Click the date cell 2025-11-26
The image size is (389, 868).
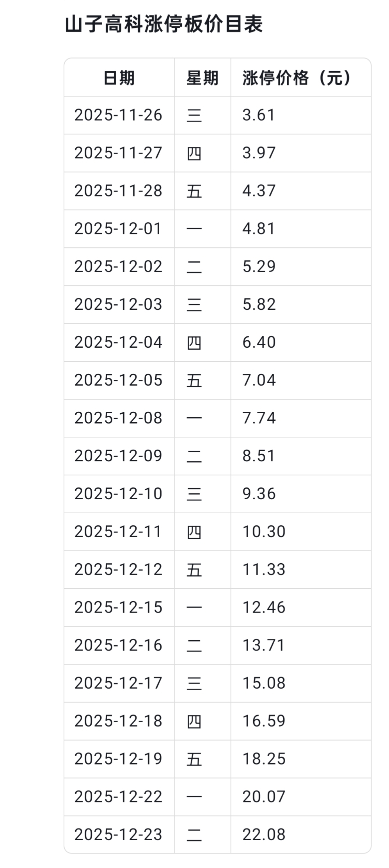[118, 115]
